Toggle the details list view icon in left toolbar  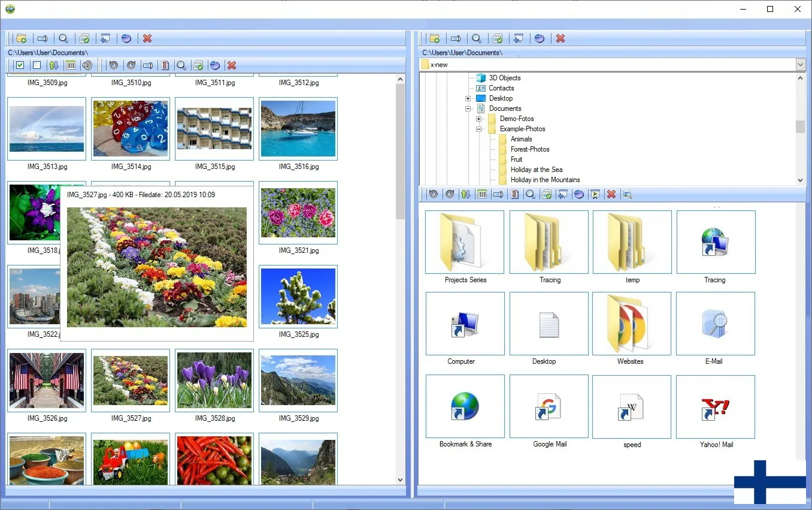click(71, 65)
